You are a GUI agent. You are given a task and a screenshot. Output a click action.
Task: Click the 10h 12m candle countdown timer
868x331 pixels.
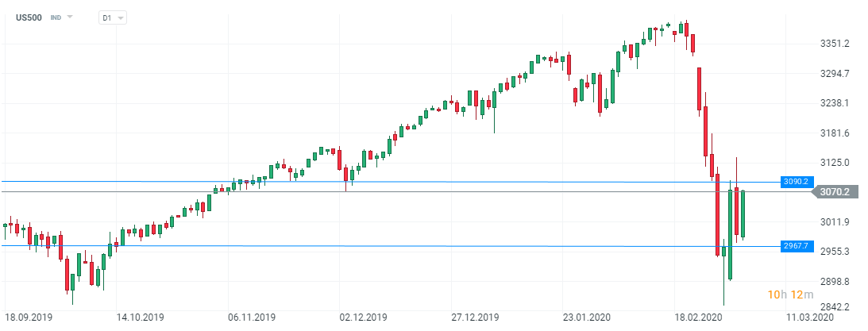tap(790, 295)
